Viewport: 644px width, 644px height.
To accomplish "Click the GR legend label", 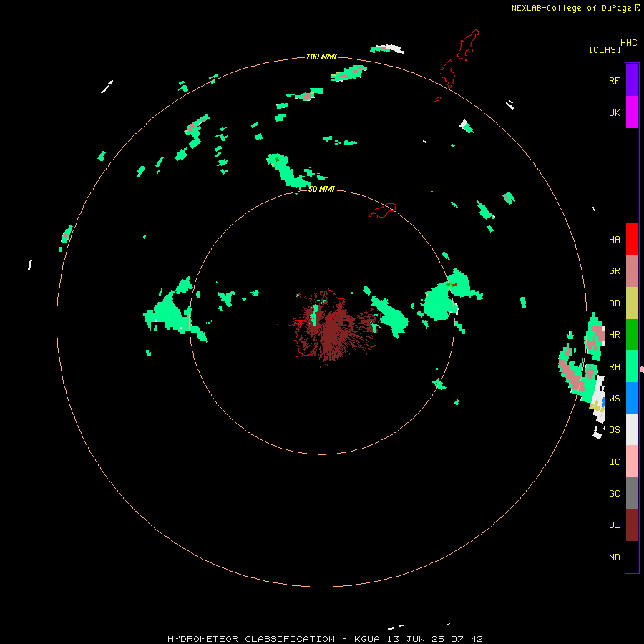I will 614,271.
